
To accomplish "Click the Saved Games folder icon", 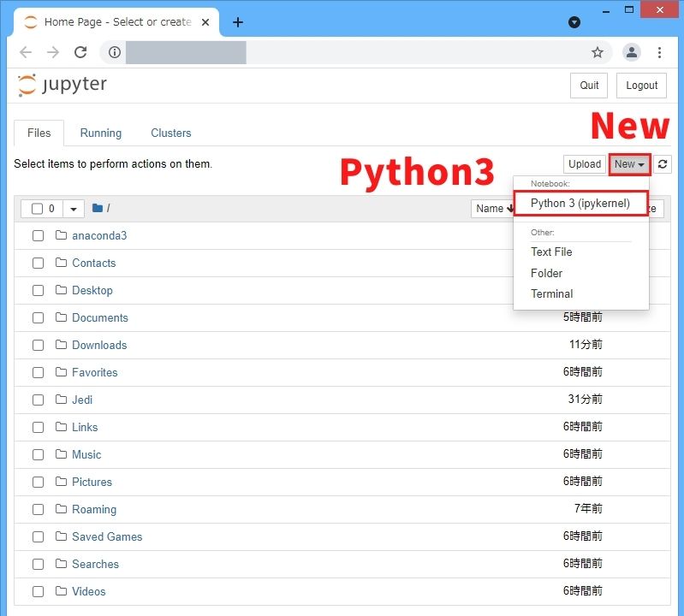I will 61,536.
